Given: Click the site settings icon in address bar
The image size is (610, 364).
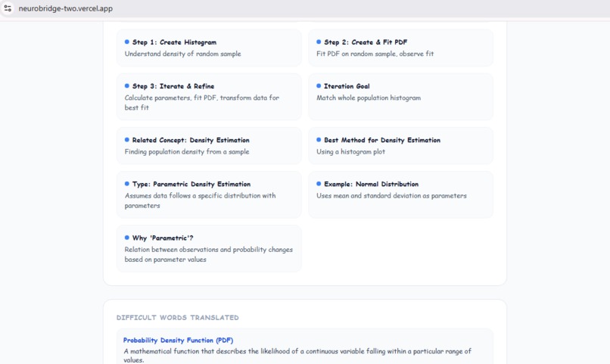Looking at the screenshot, I should coord(8,8).
